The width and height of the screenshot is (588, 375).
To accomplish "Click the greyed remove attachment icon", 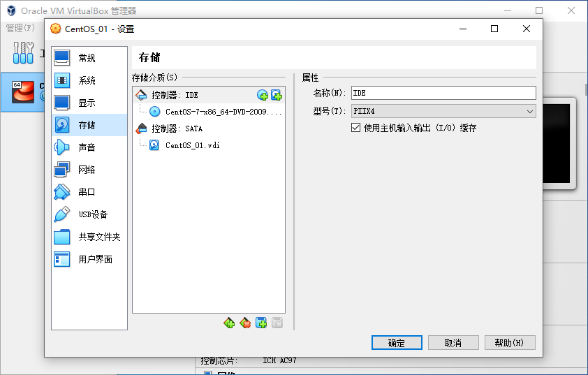I will coord(277,323).
